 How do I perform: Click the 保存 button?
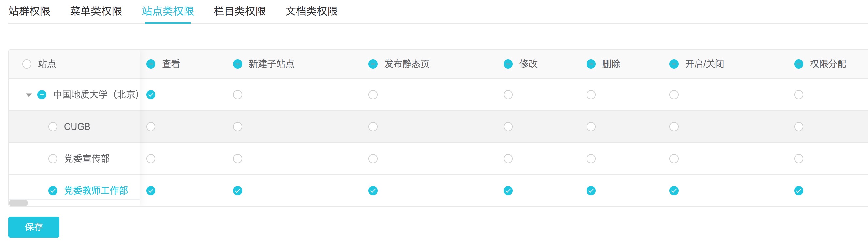(x=34, y=227)
